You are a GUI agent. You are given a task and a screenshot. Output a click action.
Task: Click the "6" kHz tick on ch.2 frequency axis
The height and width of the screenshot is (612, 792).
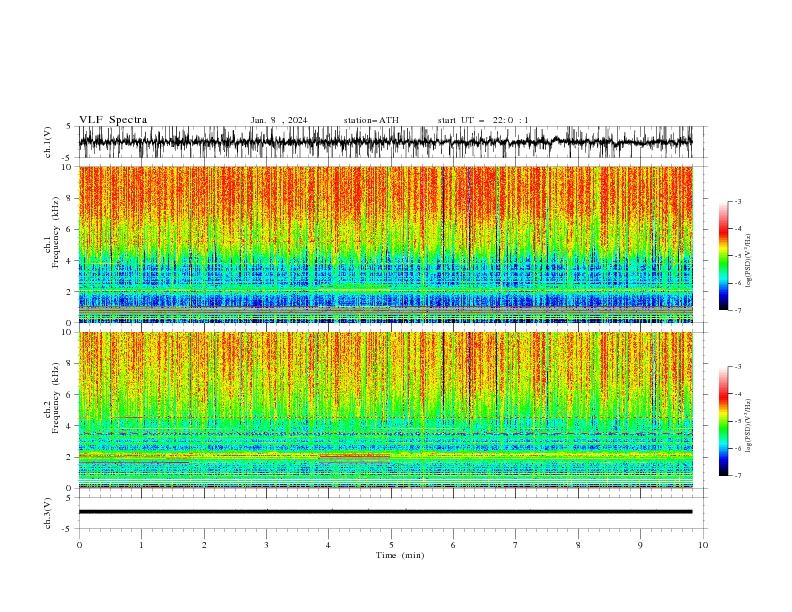[70, 395]
